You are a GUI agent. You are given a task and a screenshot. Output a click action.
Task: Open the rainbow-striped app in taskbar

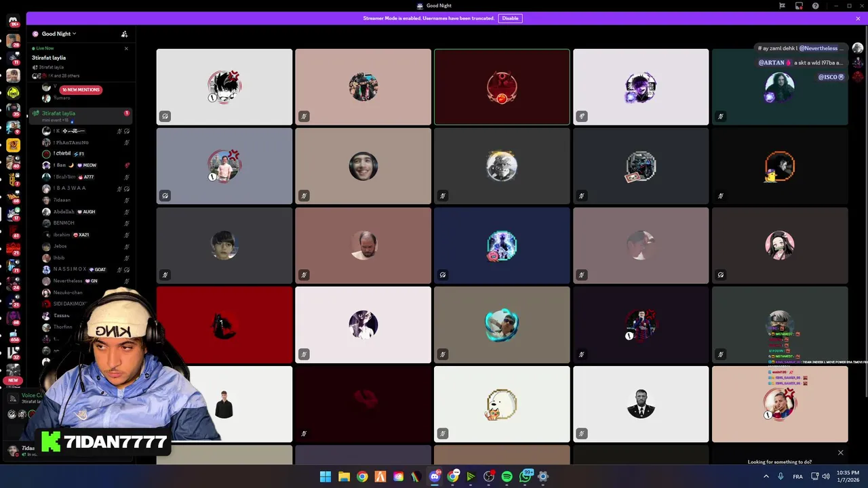pos(416,476)
